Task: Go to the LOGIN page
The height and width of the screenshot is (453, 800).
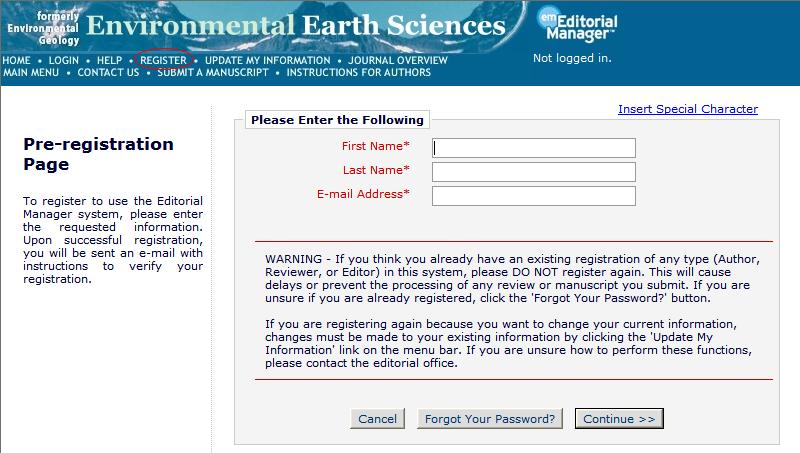Action: click(x=63, y=60)
